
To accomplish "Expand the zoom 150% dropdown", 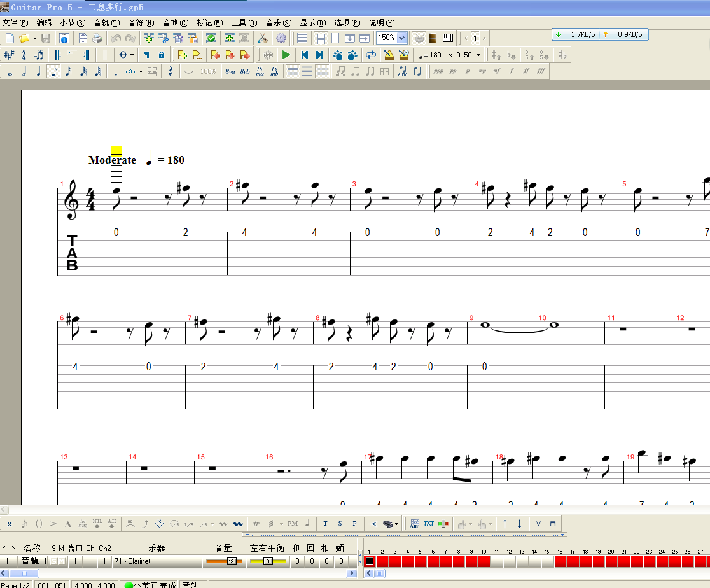I will (401, 38).
